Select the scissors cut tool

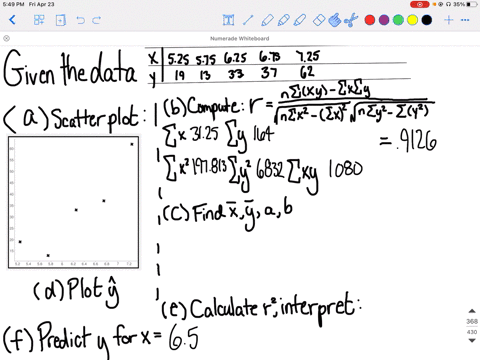(351, 20)
